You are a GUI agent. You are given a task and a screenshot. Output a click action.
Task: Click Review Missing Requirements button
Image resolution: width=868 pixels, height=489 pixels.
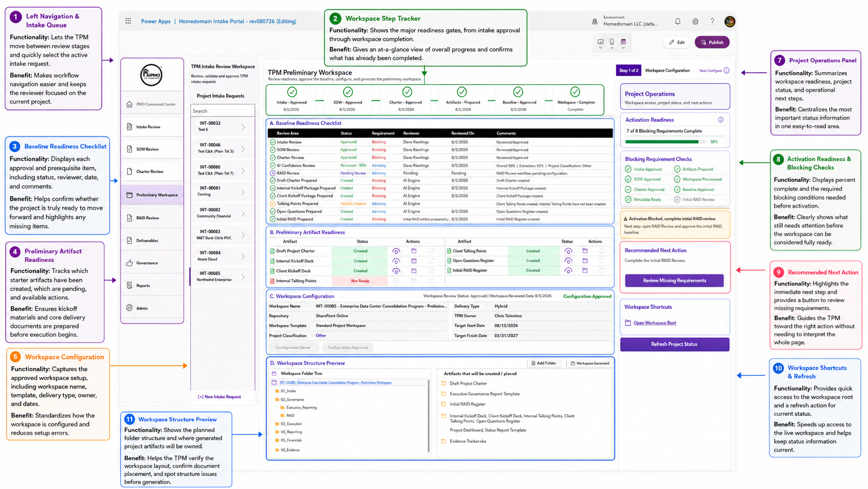click(674, 281)
